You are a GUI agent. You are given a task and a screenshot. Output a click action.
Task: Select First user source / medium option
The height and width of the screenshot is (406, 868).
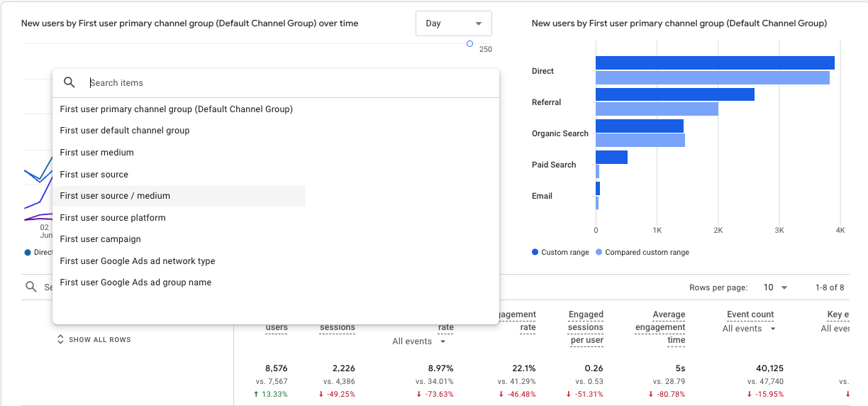(x=115, y=196)
